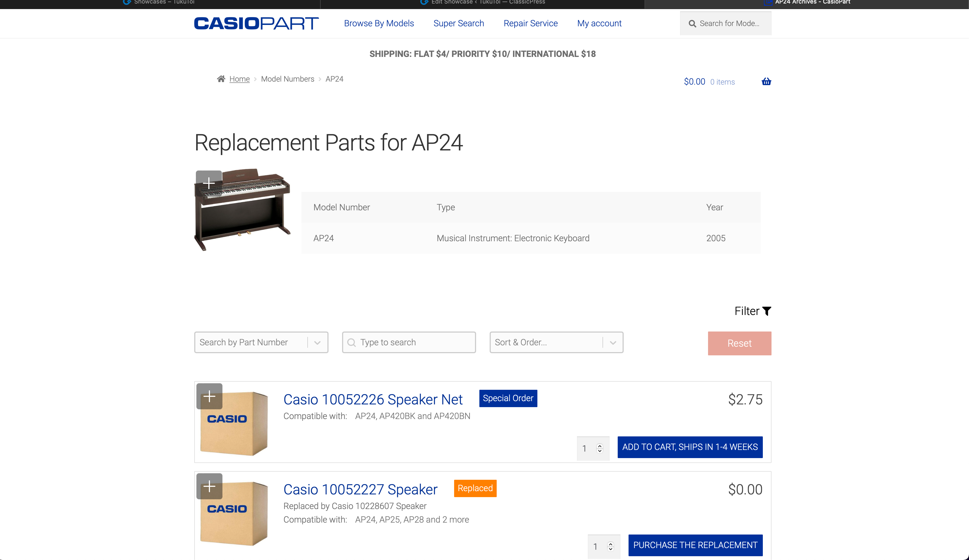Click the Replaced badge
The height and width of the screenshot is (560, 969).
475,488
